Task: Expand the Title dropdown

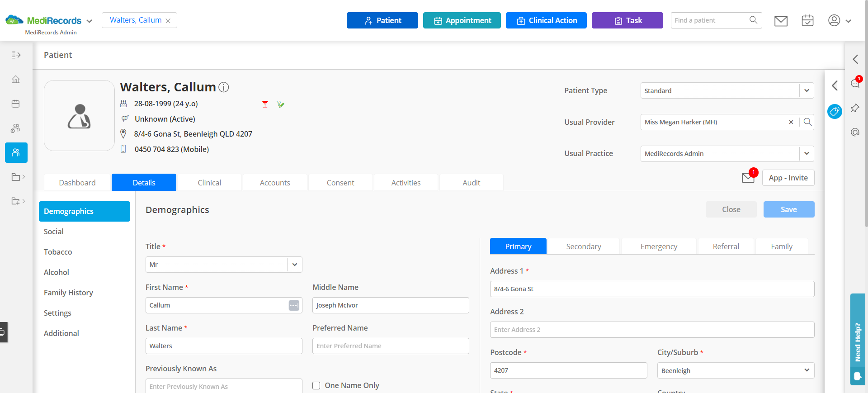Action: (x=224, y=265)
